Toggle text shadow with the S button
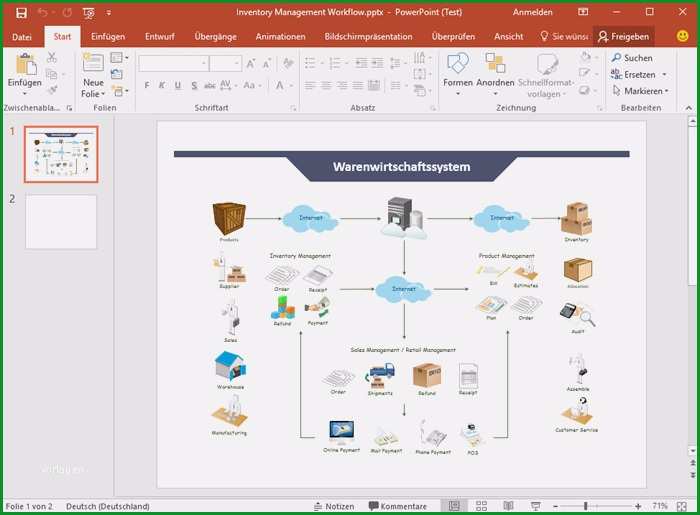This screenshot has width=700, height=515. 194,85
